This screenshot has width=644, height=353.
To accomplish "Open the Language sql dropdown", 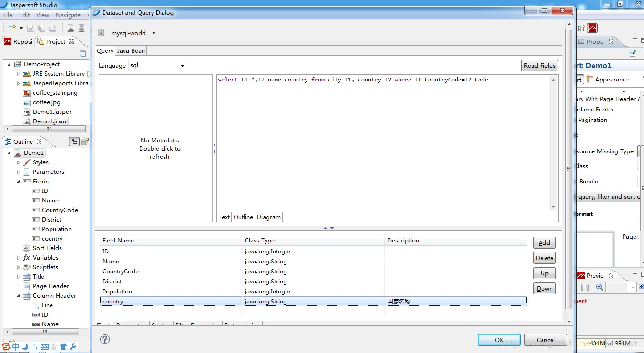I will (x=157, y=66).
